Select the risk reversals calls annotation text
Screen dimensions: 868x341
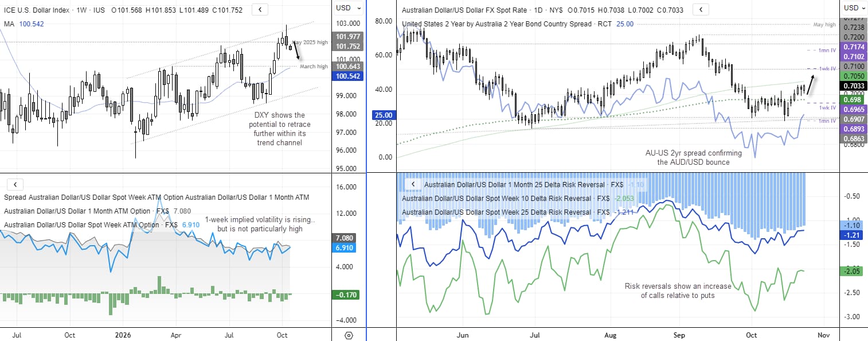[x=678, y=290]
